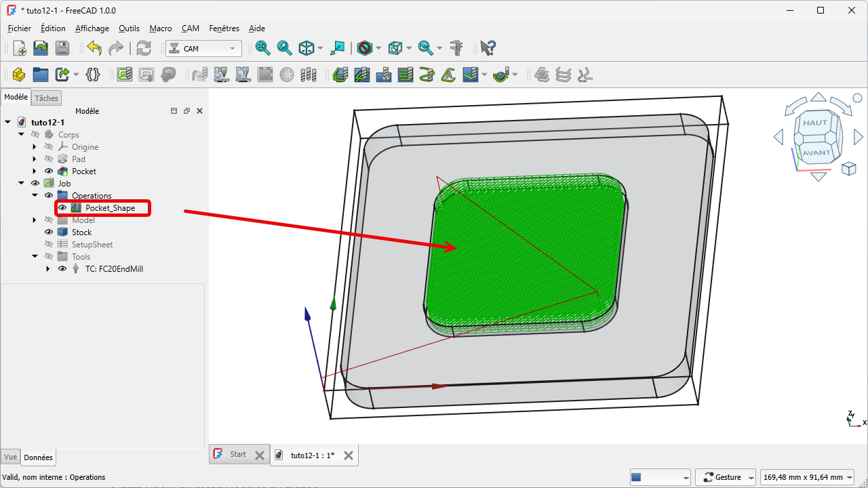Viewport: 868px width, 488px height.
Task: Click the Save document icon
Action: coord(62,48)
